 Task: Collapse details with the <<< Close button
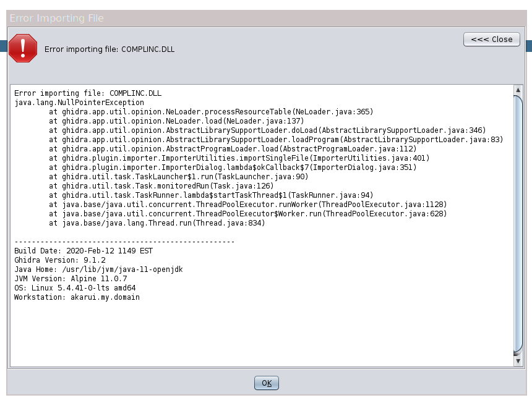tap(492, 39)
